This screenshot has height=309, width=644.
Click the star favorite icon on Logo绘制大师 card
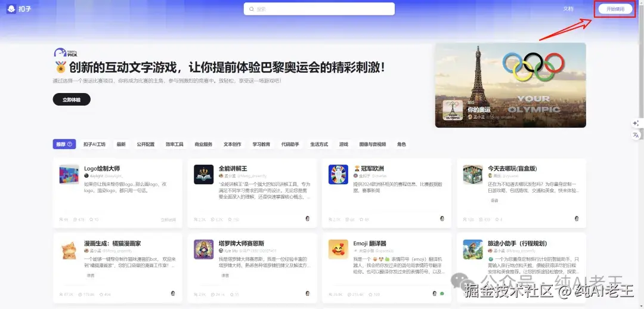tap(91, 220)
